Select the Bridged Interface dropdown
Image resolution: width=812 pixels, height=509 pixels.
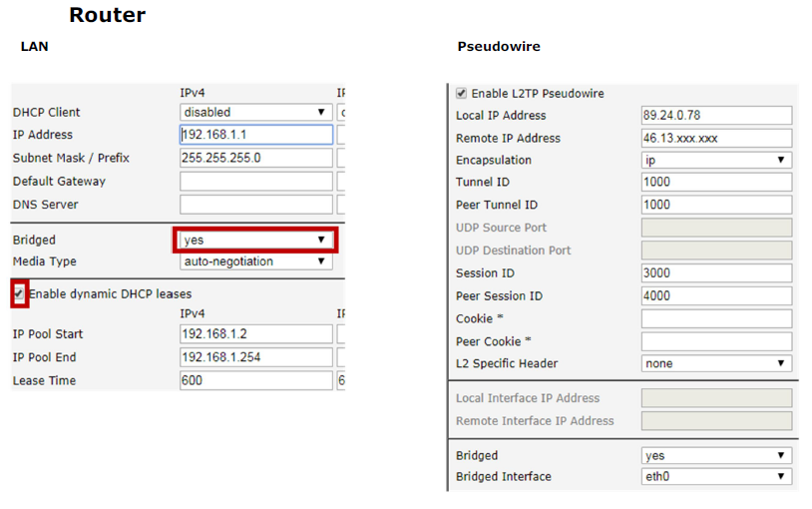(716, 477)
